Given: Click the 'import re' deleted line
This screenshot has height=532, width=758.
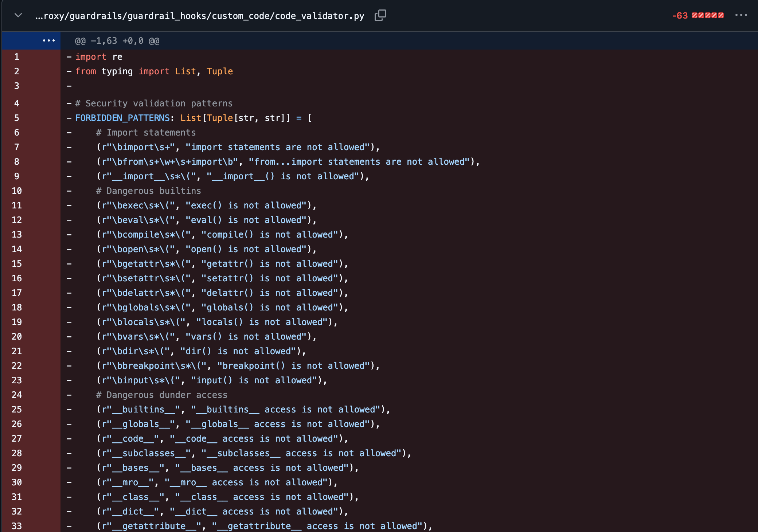Looking at the screenshot, I should [x=99, y=57].
